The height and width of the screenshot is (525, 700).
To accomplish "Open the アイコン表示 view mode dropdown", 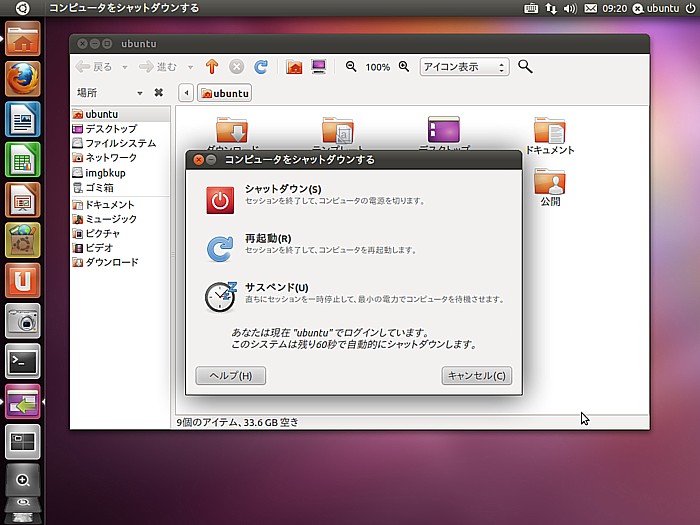I will (464, 67).
